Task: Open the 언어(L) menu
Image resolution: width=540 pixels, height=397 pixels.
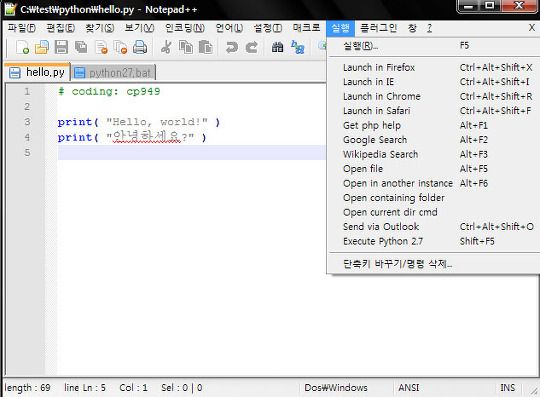Action: tap(229, 28)
